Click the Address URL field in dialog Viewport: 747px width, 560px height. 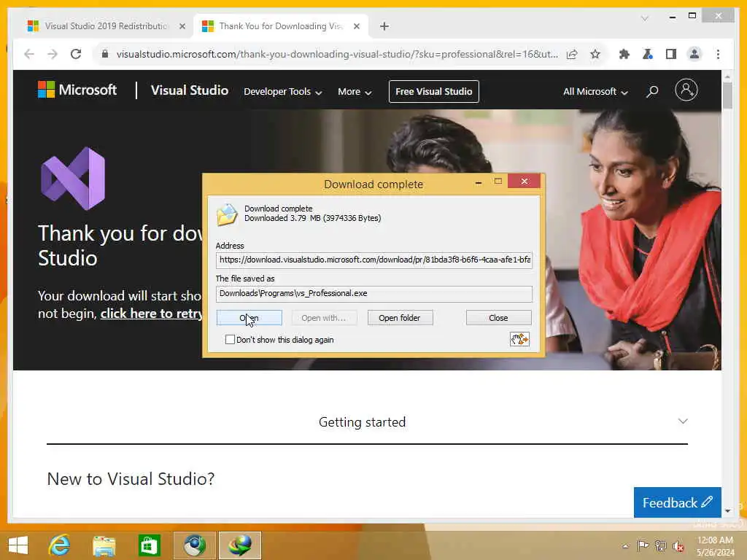coord(374,260)
